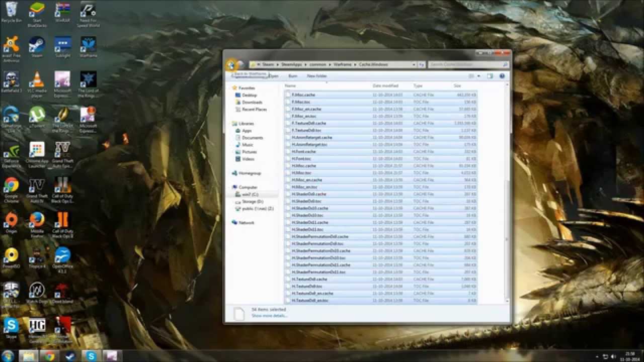Open the change view dropdown arrow
The height and width of the screenshot is (362, 644).
478,76
